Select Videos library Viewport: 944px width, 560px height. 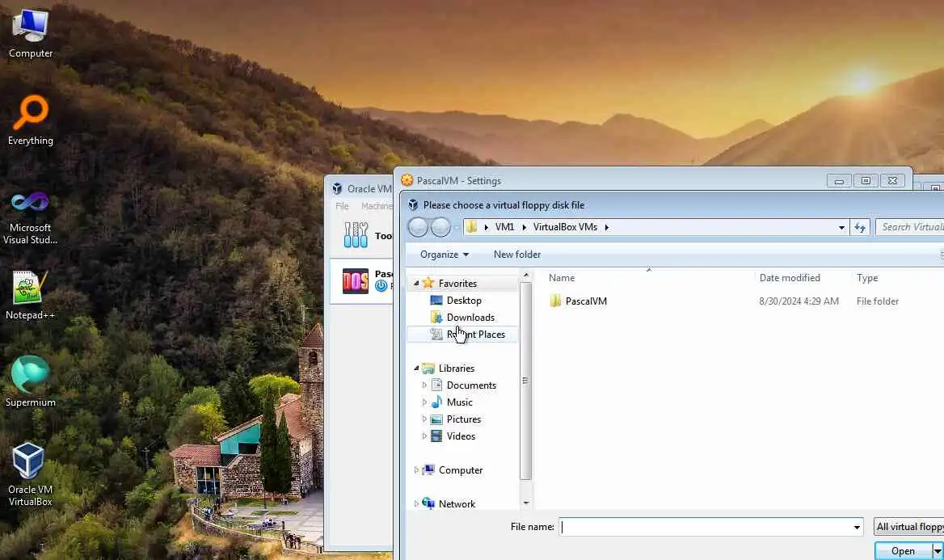coord(461,436)
